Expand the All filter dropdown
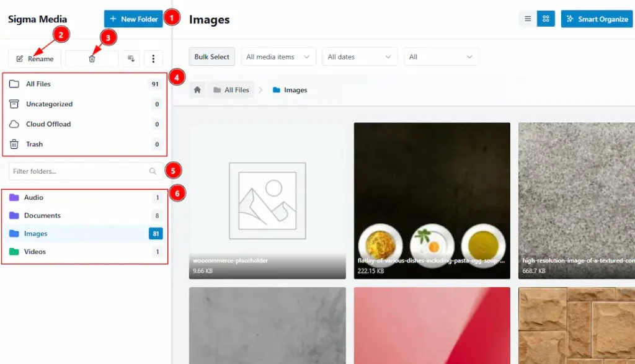Image resolution: width=635 pixels, height=364 pixels. (441, 57)
